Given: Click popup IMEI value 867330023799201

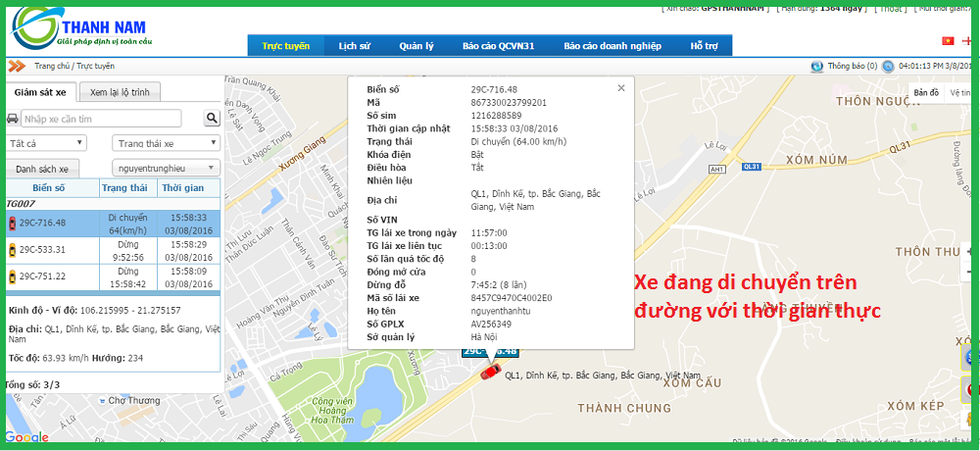Looking at the screenshot, I should point(509,103).
